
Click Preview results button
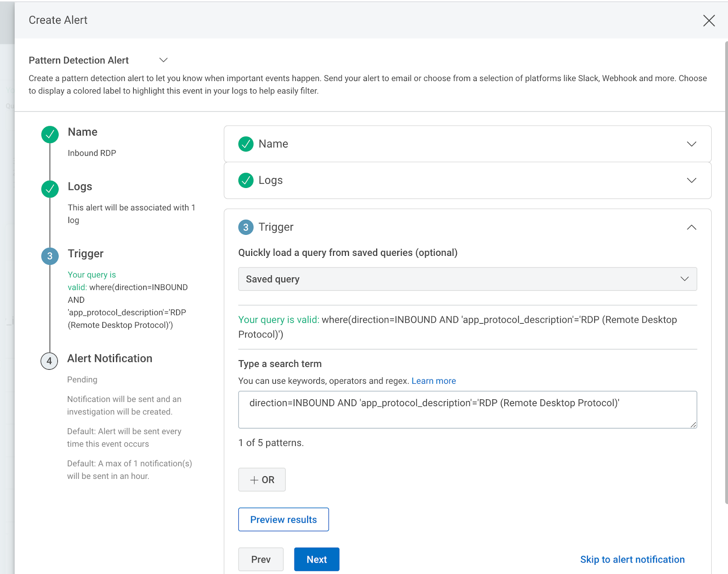tap(283, 519)
